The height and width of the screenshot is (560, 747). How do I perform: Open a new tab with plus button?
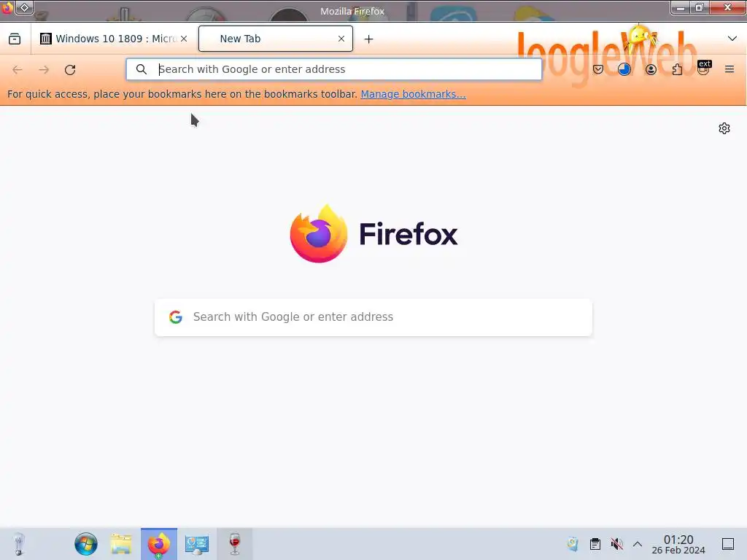[368, 39]
